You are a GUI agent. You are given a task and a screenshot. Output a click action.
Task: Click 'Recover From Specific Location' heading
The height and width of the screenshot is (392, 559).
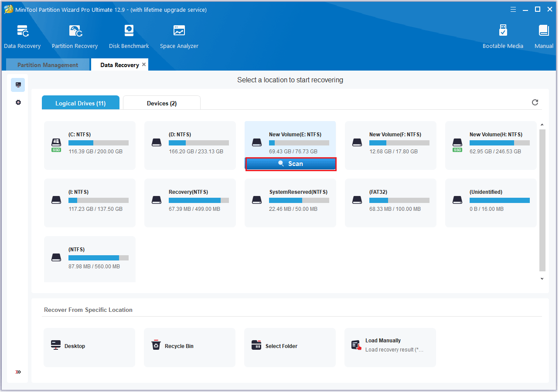(x=88, y=310)
